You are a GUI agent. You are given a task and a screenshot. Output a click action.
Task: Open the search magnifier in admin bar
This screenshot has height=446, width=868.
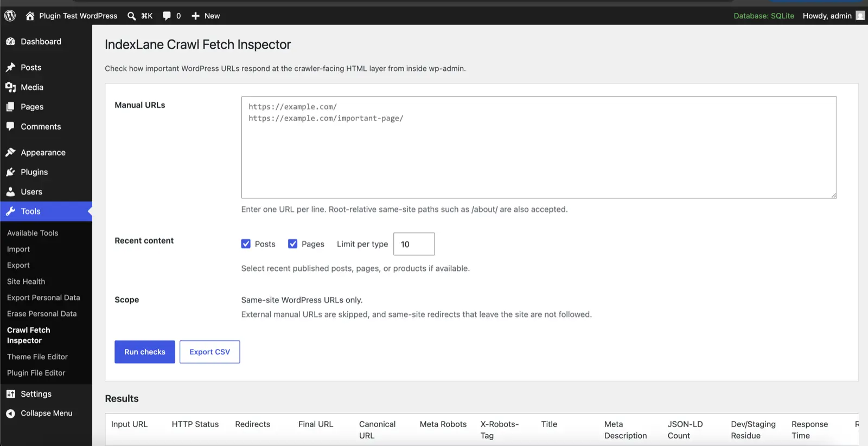point(131,16)
